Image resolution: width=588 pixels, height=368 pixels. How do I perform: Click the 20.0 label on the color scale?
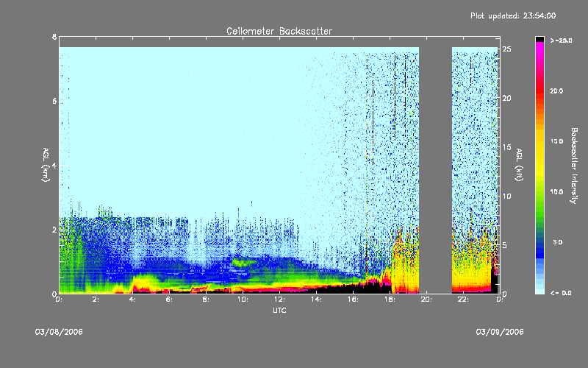click(x=556, y=91)
